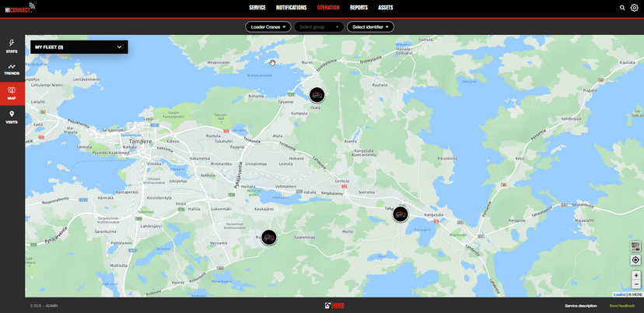The image size is (644, 313).
Task: Open the Select identifier dropdown
Action: click(370, 27)
